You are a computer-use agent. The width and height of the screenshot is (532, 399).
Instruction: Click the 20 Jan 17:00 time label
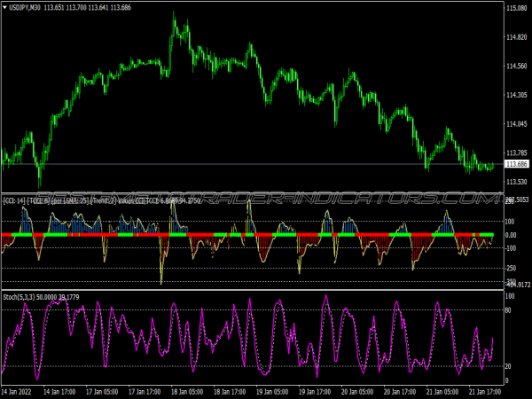click(x=400, y=392)
